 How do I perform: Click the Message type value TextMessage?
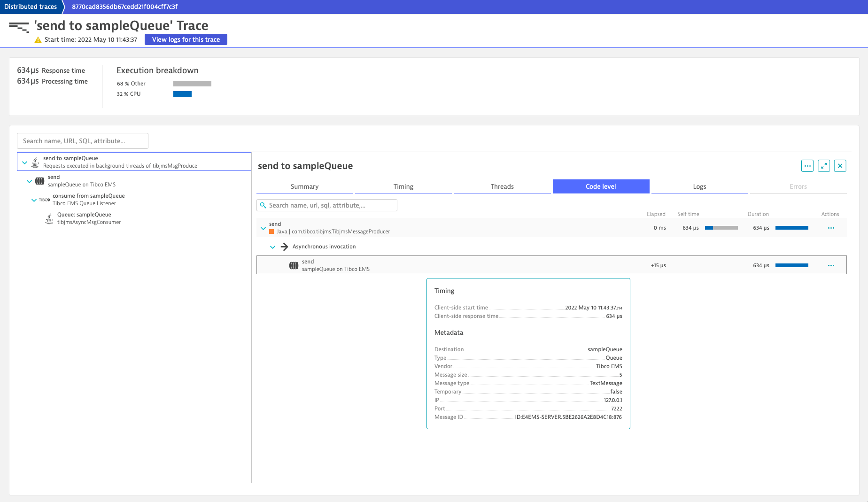tap(606, 383)
